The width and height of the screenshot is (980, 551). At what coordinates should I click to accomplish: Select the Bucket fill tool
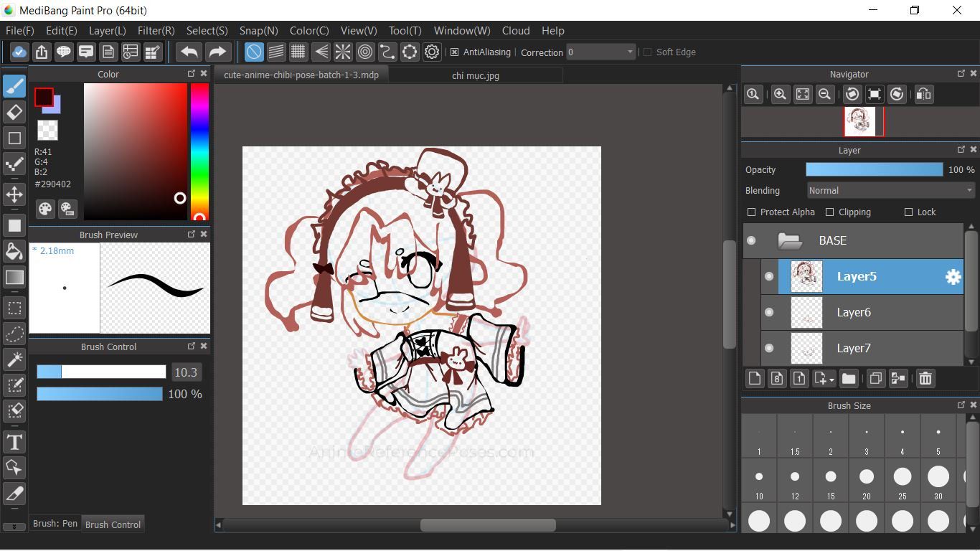[x=14, y=251]
